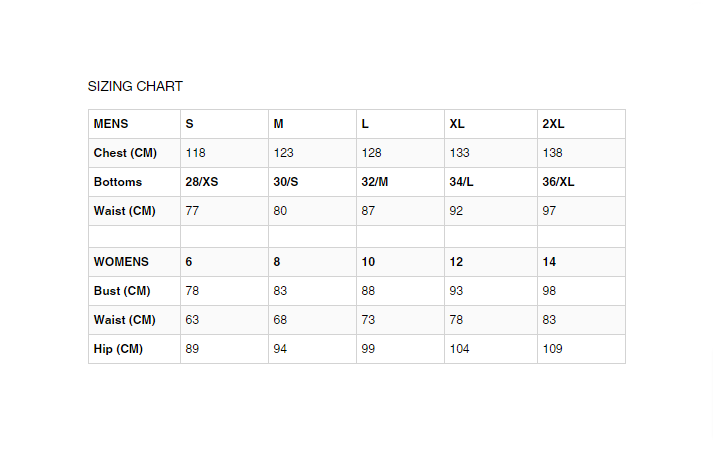This screenshot has height=457, width=713.
Task: Select the womens size 14 header
Action: tap(549, 262)
